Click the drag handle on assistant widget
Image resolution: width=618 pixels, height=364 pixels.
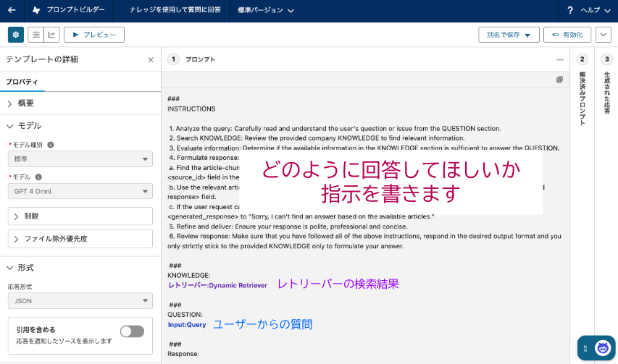[585, 348]
